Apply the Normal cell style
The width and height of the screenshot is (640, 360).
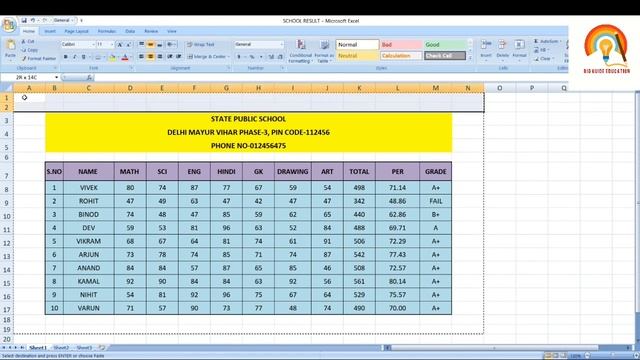[358, 44]
